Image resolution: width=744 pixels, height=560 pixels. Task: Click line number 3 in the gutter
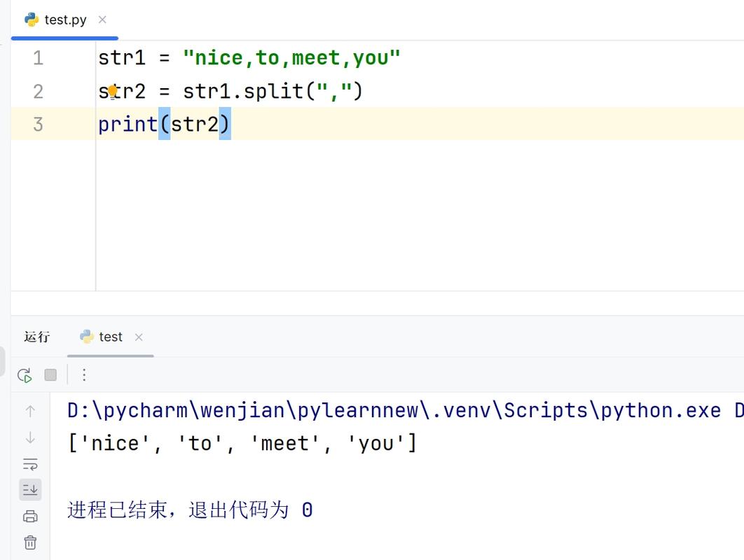click(x=39, y=124)
